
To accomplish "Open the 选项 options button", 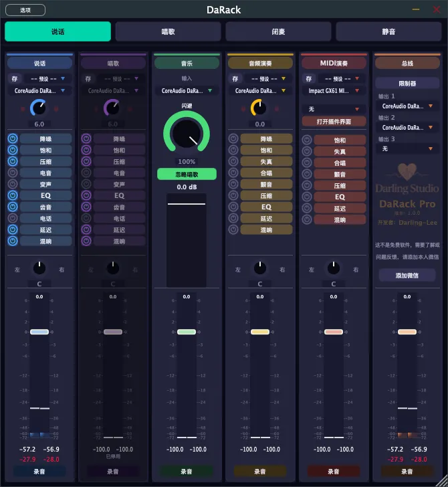I will tap(25, 10).
